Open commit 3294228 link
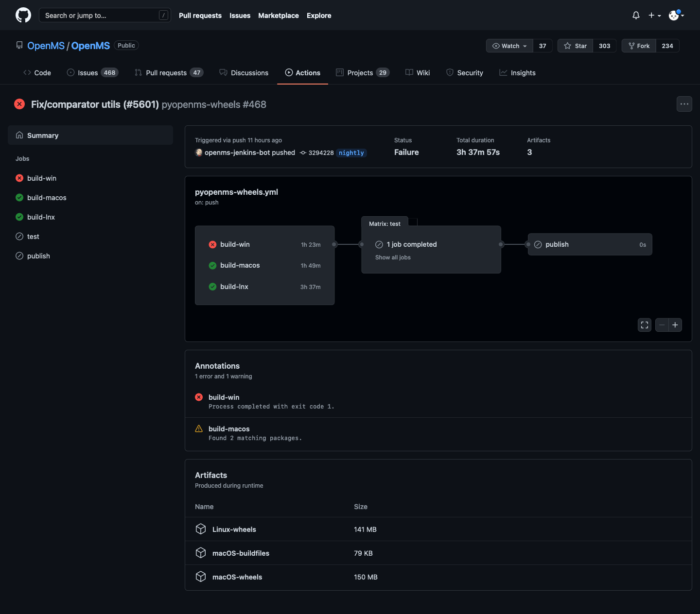The image size is (700, 614). click(x=321, y=153)
